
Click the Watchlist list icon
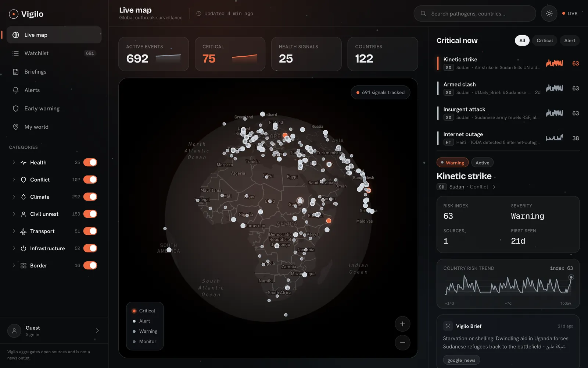pyautogui.click(x=16, y=53)
